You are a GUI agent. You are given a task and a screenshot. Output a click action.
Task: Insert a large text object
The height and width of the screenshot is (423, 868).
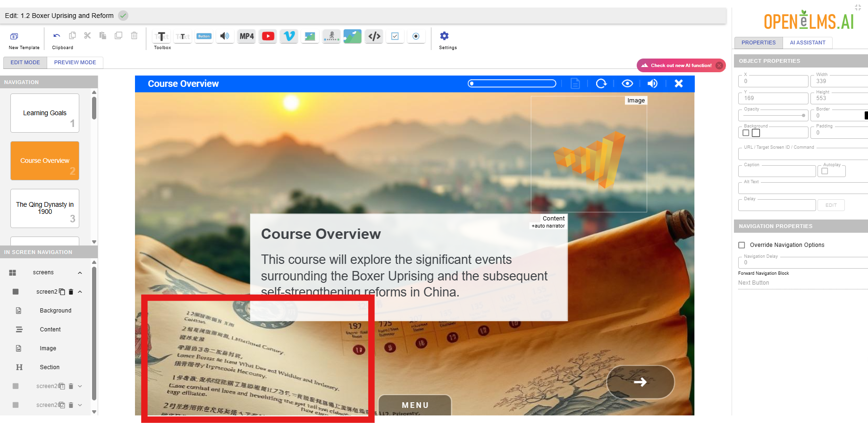(x=162, y=36)
